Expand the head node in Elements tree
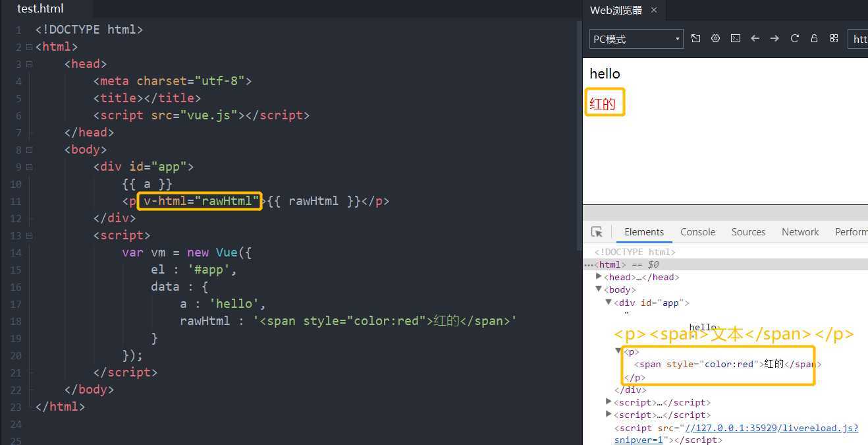This screenshot has height=445, width=868. tap(599, 277)
